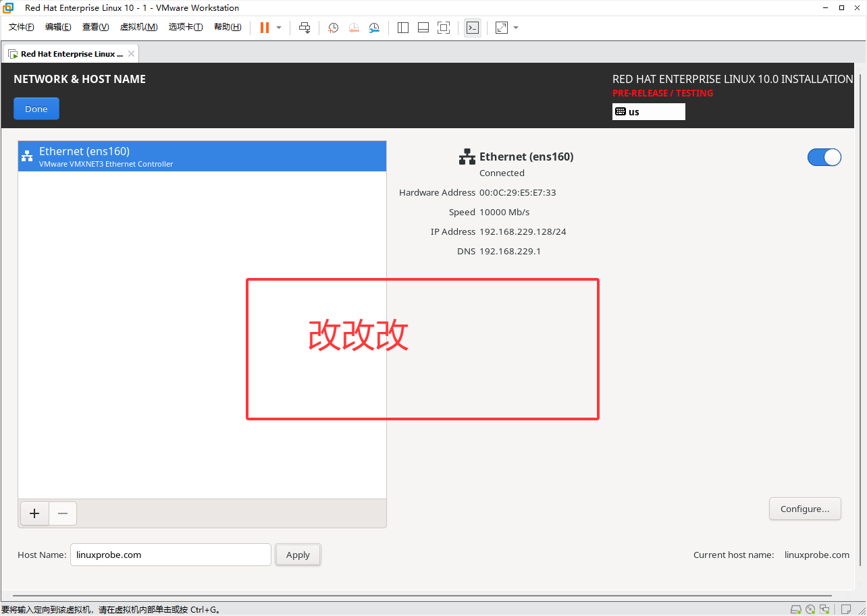The height and width of the screenshot is (616, 867).
Task: Toggle the library sidebar panel icon
Action: tap(403, 28)
